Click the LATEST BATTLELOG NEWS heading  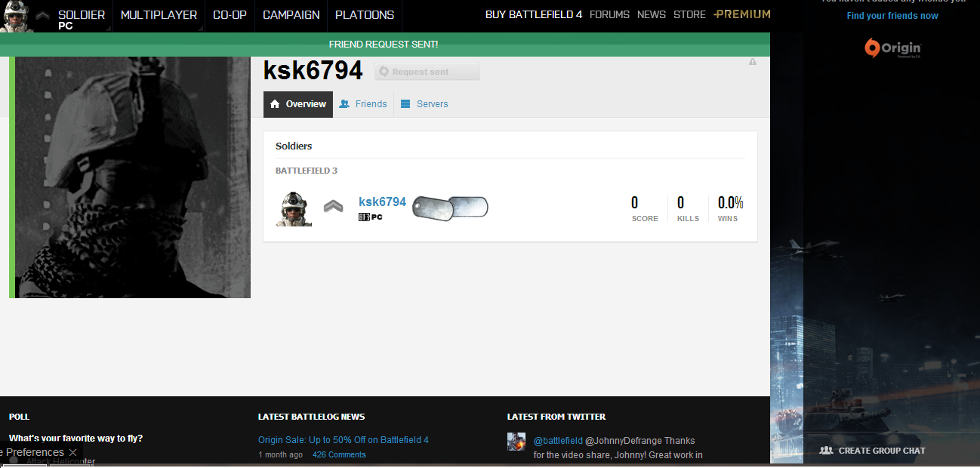click(311, 417)
